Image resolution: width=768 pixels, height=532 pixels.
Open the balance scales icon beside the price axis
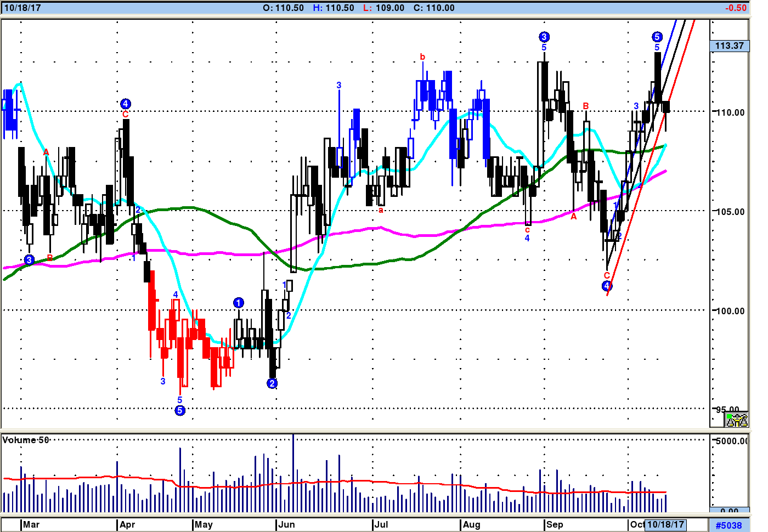tap(737, 420)
